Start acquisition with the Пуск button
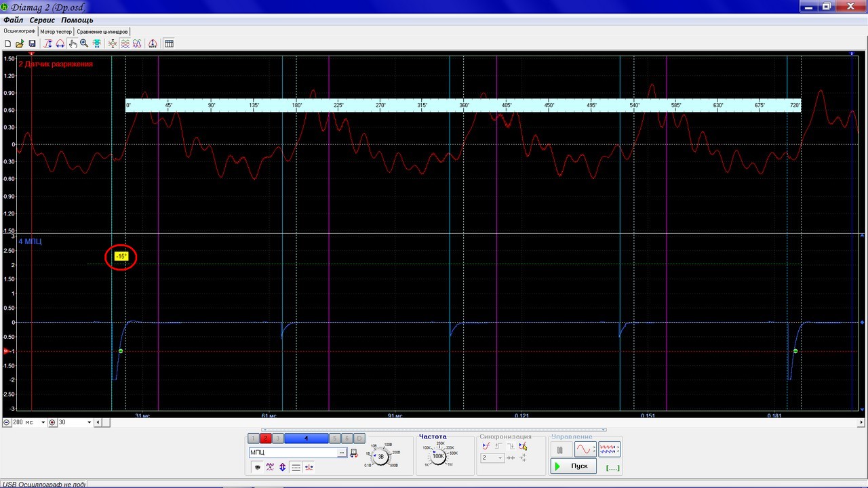 574,466
